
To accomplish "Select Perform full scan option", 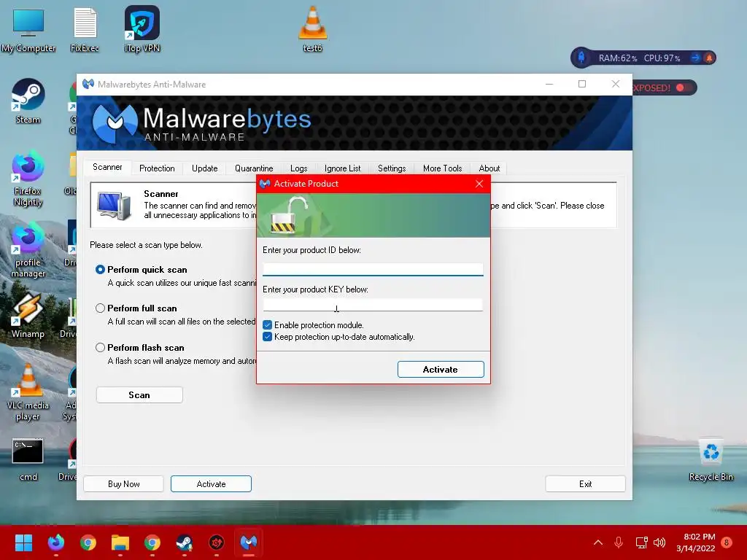I will [x=100, y=308].
